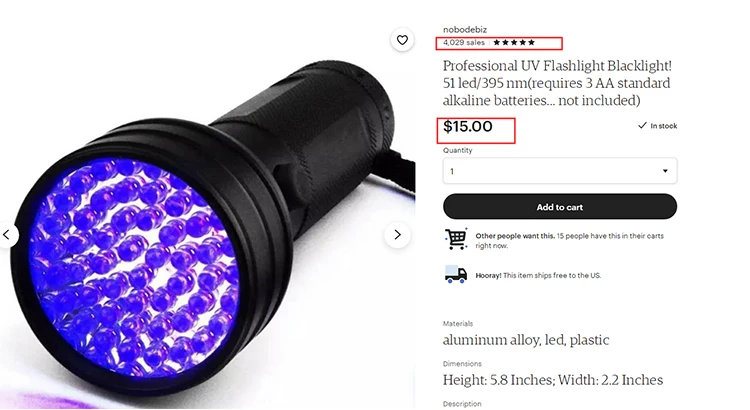
Task: Open the nobodebiz shop link
Action: (x=464, y=30)
